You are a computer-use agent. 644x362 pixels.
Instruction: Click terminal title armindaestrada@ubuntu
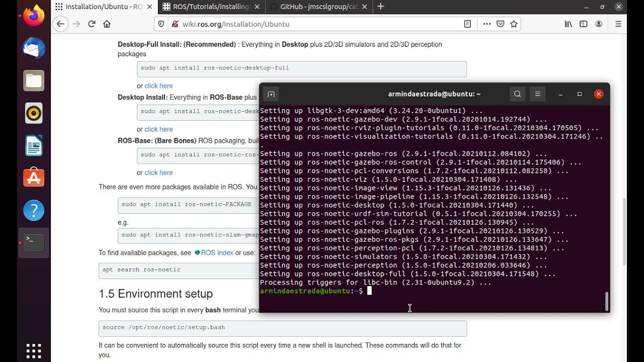click(x=434, y=94)
